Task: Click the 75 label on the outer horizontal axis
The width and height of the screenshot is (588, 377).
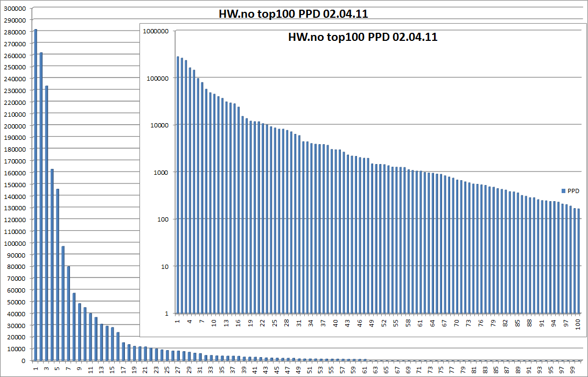Action: (x=441, y=370)
